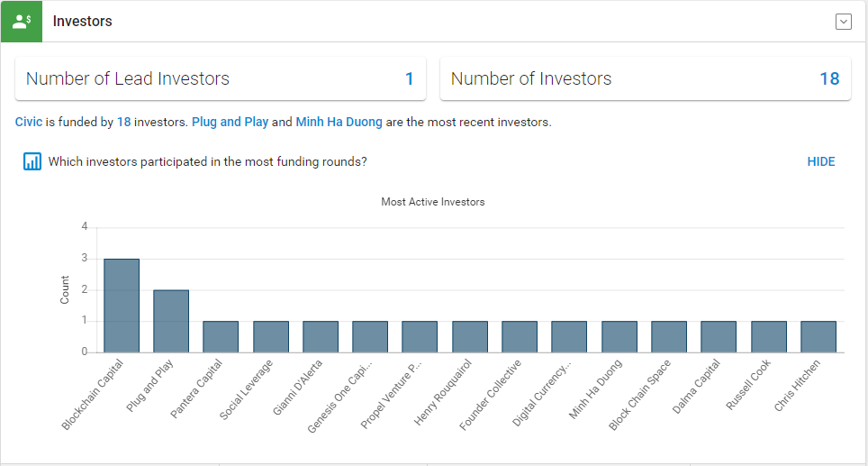This screenshot has width=868, height=466.
Task: Select the Block Chain Space bar
Action: [669, 336]
